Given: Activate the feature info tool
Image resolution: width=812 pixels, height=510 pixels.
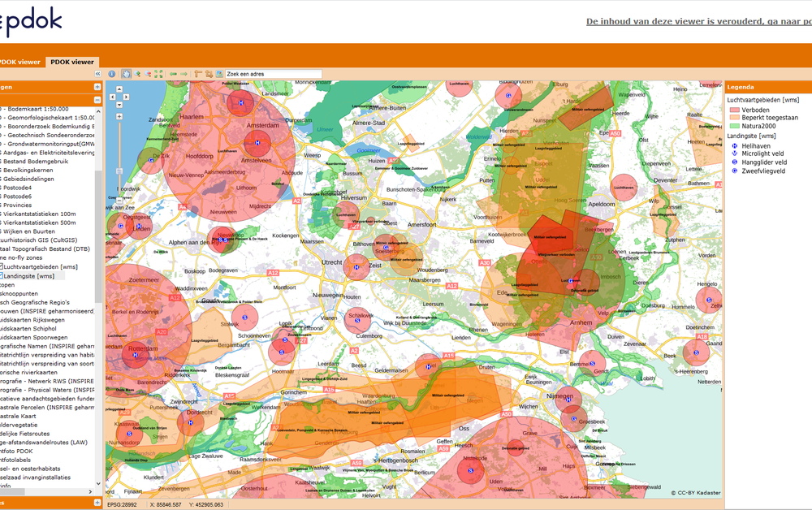Looking at the screenshot, I should pos(111,74).
